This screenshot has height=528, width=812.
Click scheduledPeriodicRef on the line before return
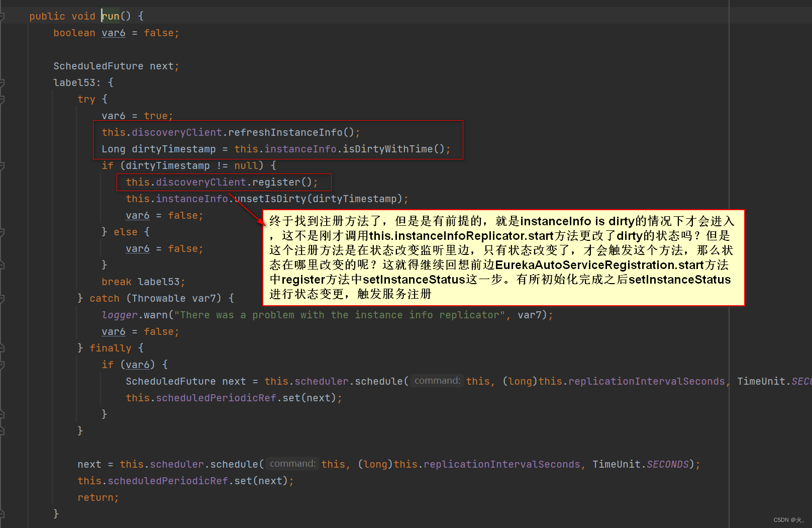pyautogui.click(x=168, y=481)
